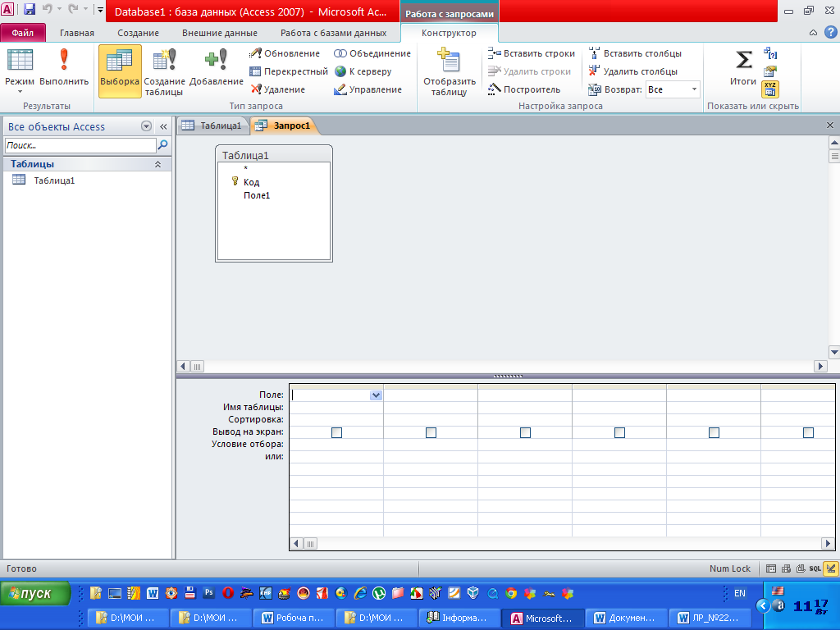Tick Вывод на экран in first column

point(336,432)
